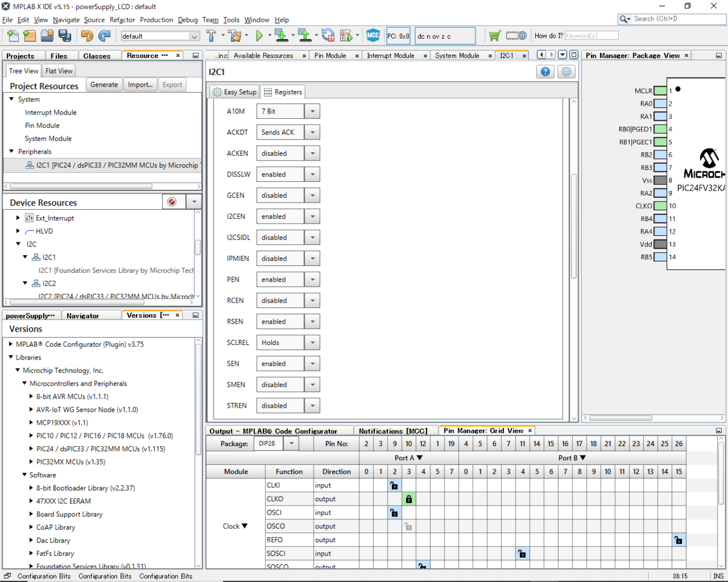Switch to the Flat View tab

pyautogui.click(x=59, y=71)
